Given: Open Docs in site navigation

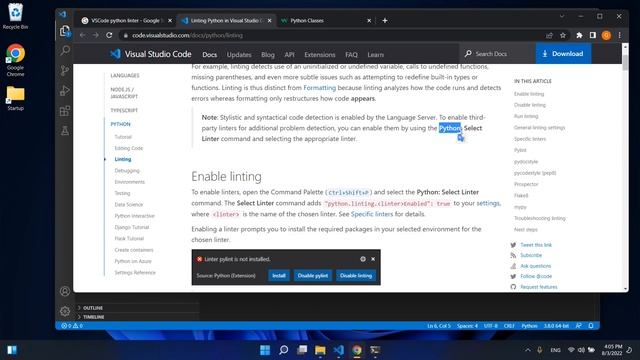Looking at the screenshot, I should click(209, 55).
